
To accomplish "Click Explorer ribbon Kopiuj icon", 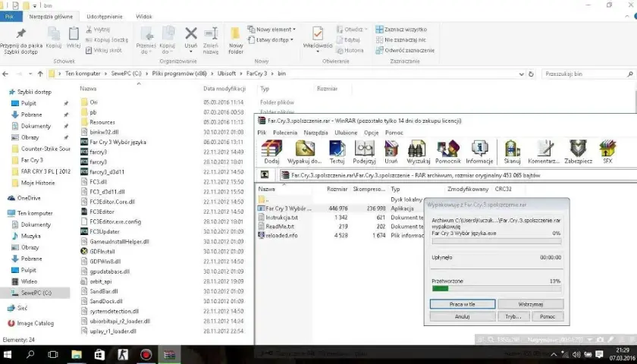I will point(54,33).
